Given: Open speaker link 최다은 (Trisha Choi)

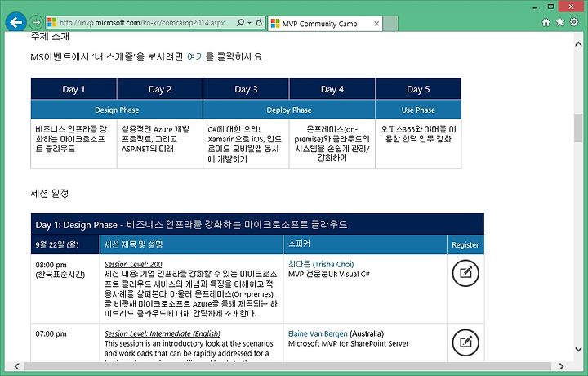Looking at the screenshot, I should tap(321, 264).
